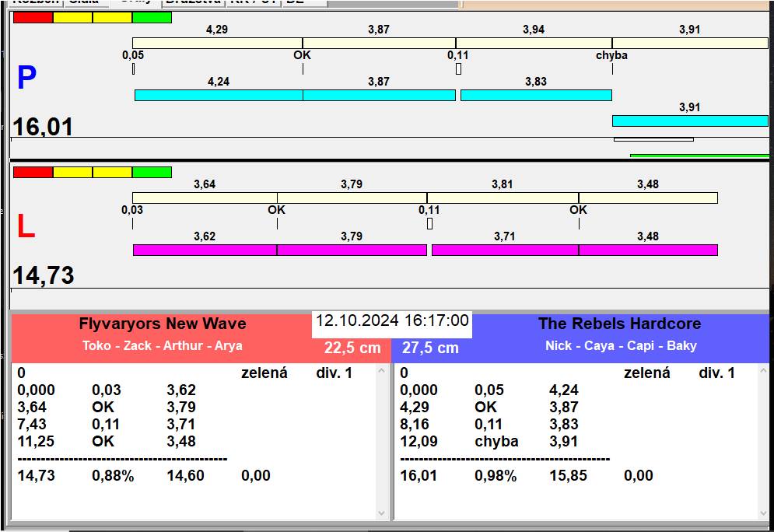The image size is (774, 532).
Task: Click 0,88% in Flyvaryors results list
Action: pyautogui.click(x=113, y=476)
